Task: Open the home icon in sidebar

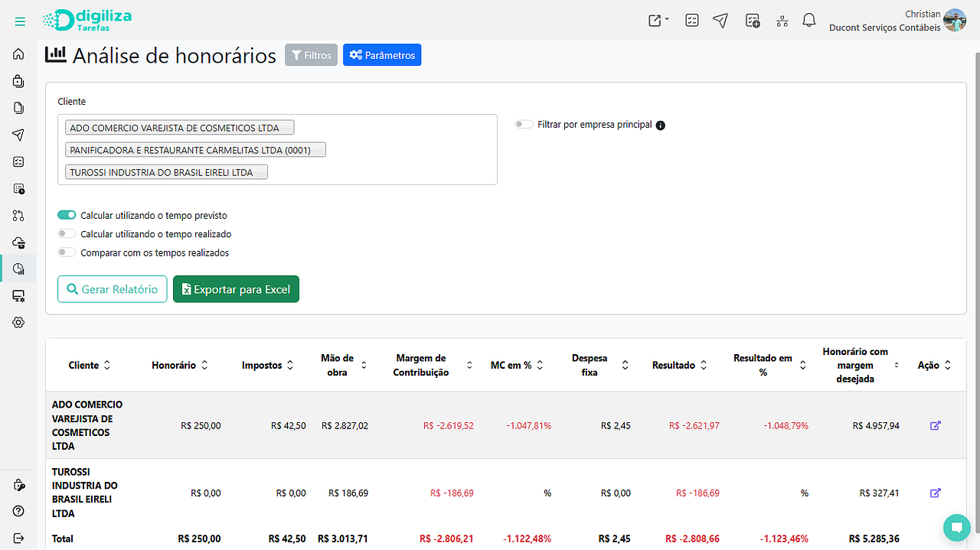Action: (18, 54)
